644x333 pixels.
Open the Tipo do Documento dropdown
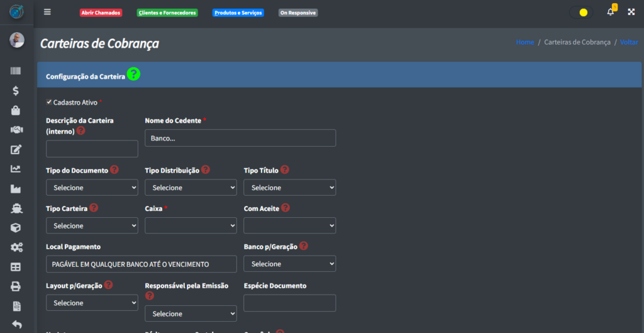click(x=92, y=188)
